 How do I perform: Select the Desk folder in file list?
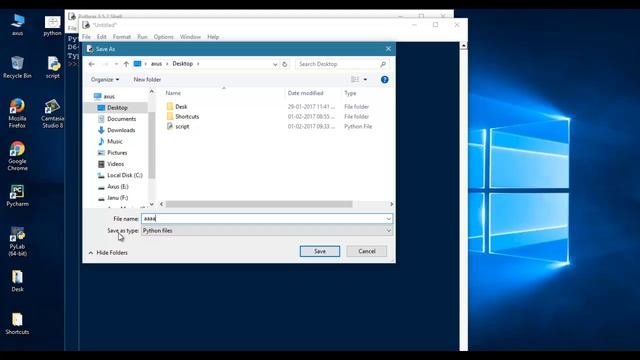pyautogui.click(x=177, y=107)
